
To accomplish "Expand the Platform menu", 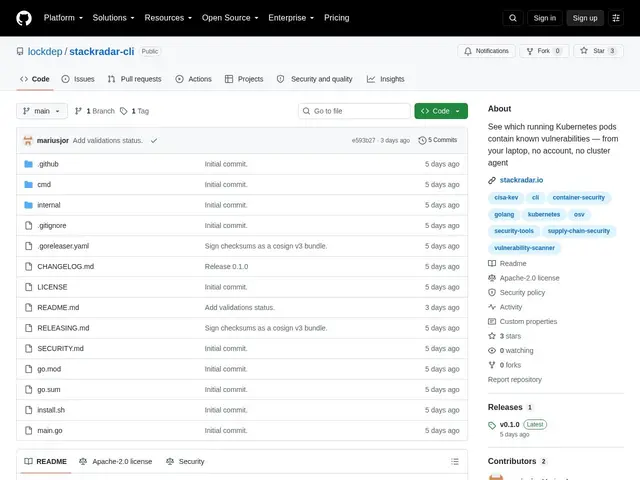I will click(63, 18).
